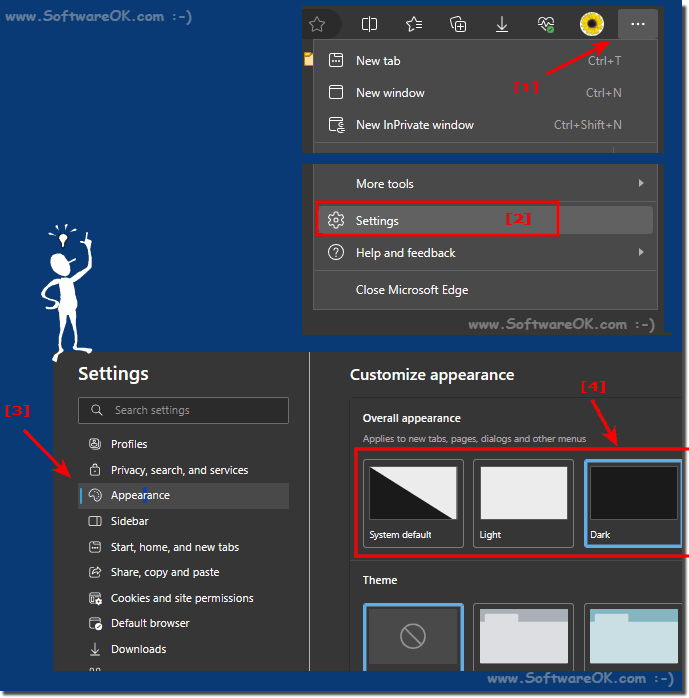689x698 pixels.
Task: Open Browser essentials heart icon
Action: tap(546, 24)
